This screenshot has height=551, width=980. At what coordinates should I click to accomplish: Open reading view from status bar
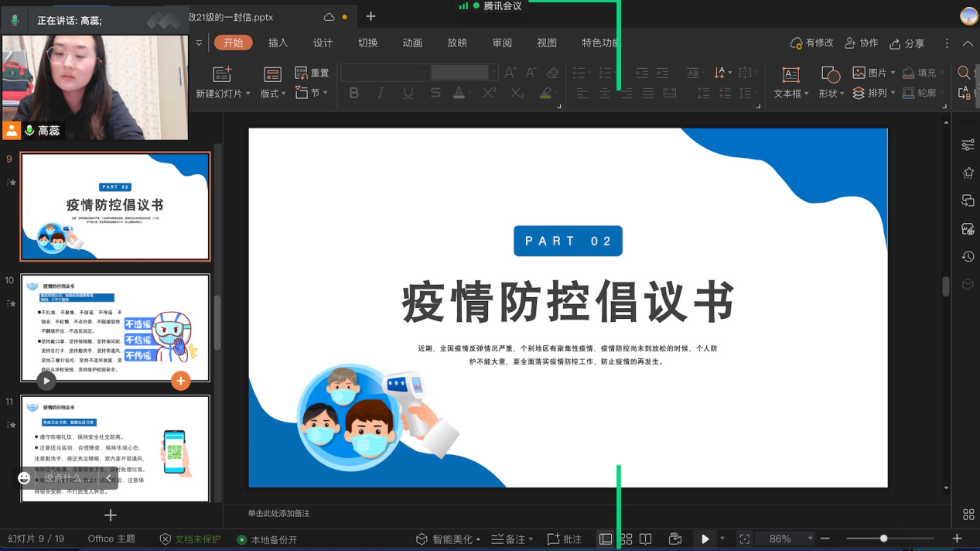click(646, 539)
